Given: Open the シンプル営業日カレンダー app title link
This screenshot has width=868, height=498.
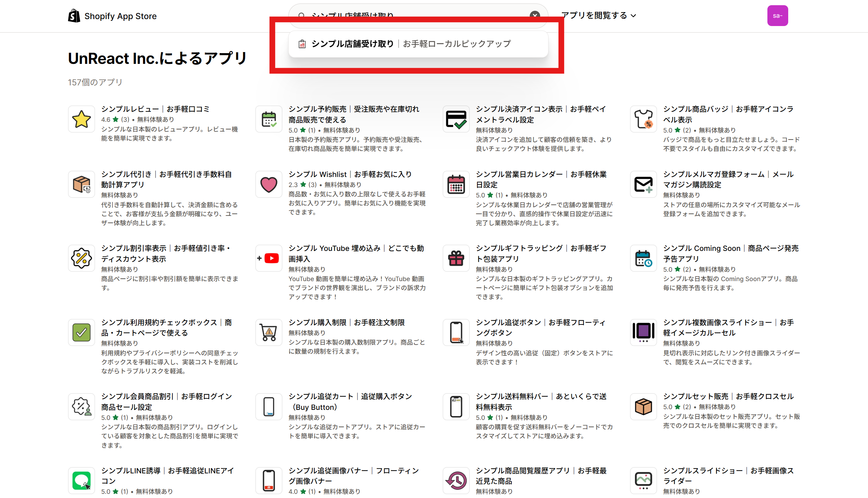Looking at the screenshot, I should pos(541,179).
